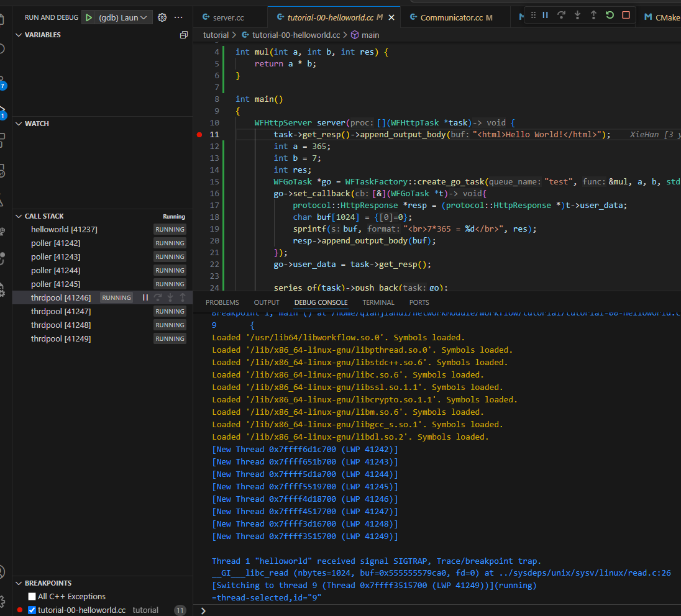Click source control badge 7 icon
Screen dimensions: 681x616
tap(2, 84)
